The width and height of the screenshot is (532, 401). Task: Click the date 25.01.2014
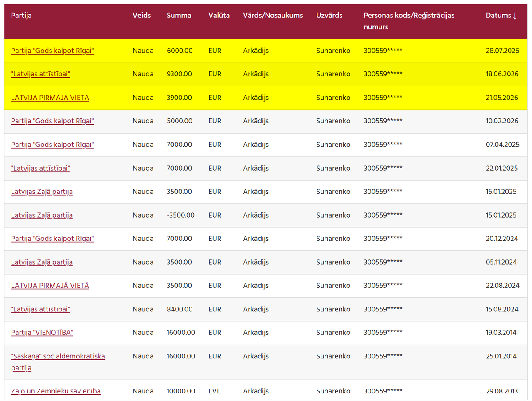click(x=501, y=356)
